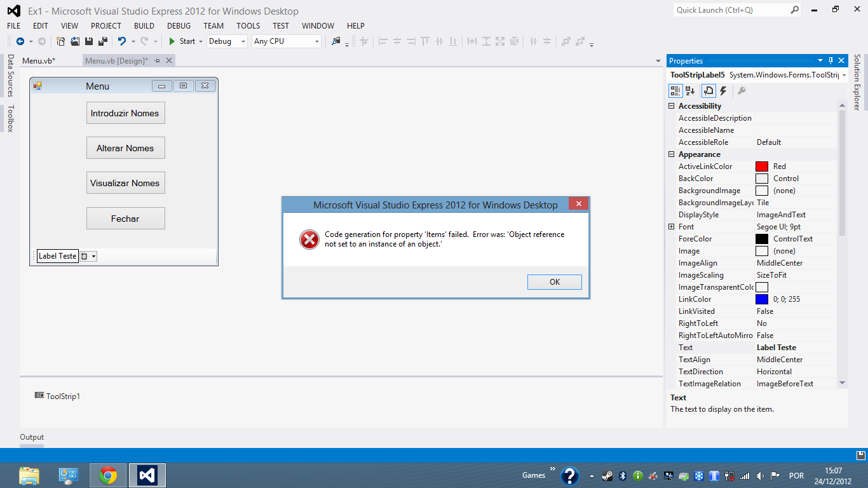Image resolution: width=868 pixels, height=488 pixels.
Task: Click the volume speaker tray icon
Action: click(x=760, y=475)
